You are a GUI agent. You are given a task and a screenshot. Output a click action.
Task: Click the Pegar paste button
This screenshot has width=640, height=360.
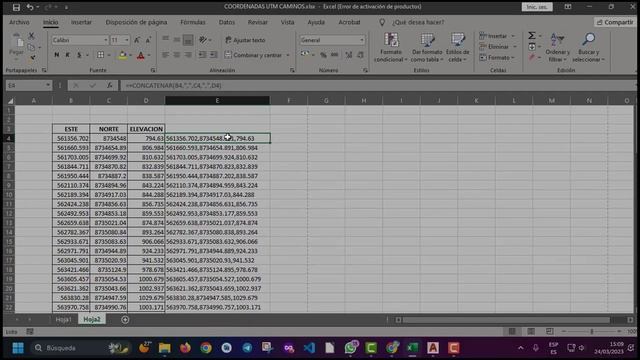coord(16,45)
